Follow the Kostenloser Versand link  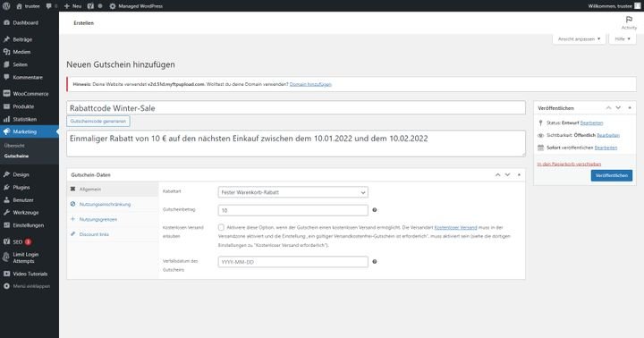click(x=455, y=227)
